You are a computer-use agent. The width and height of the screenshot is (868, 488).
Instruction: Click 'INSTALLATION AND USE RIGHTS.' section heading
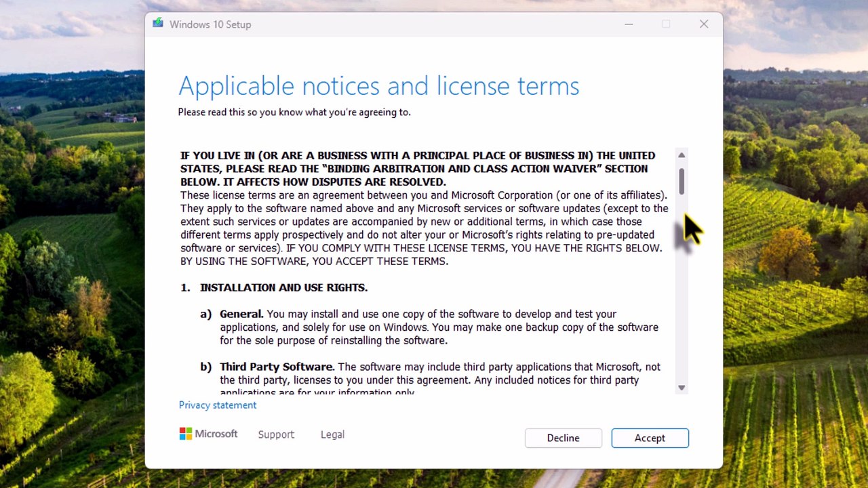[x=283, y=287]
